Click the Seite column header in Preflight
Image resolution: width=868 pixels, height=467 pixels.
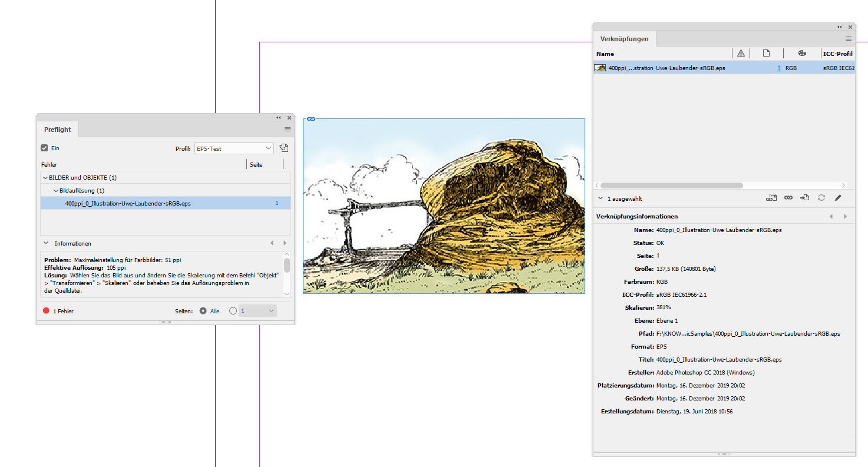[256, 165]
